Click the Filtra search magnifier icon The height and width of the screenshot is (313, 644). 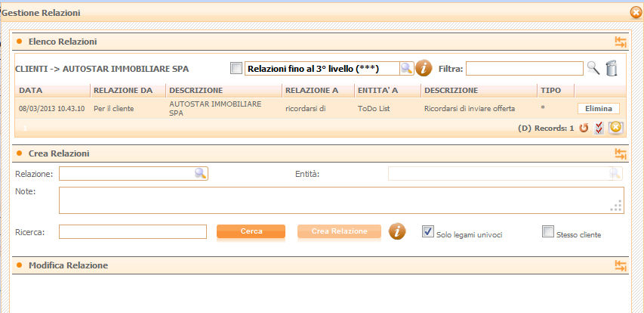[593, 69]
